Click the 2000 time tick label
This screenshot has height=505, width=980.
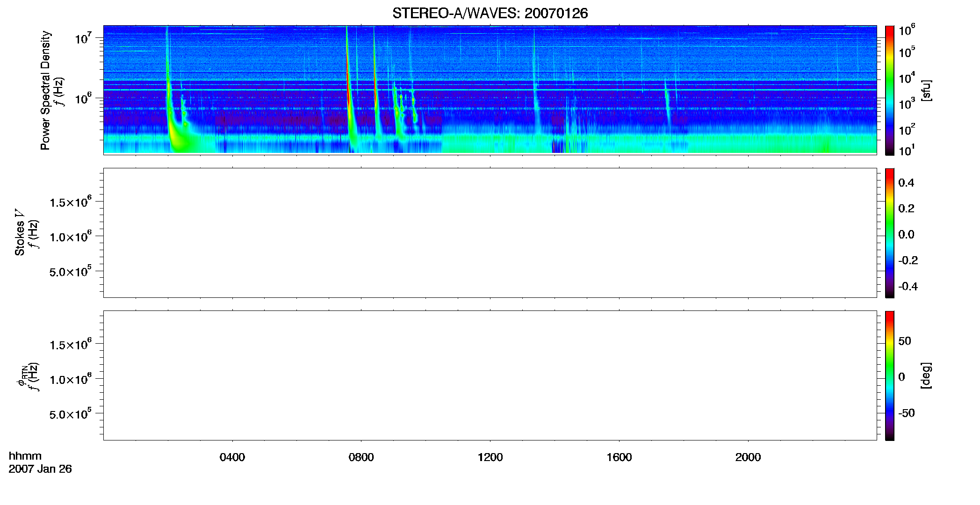click(748, 457)
